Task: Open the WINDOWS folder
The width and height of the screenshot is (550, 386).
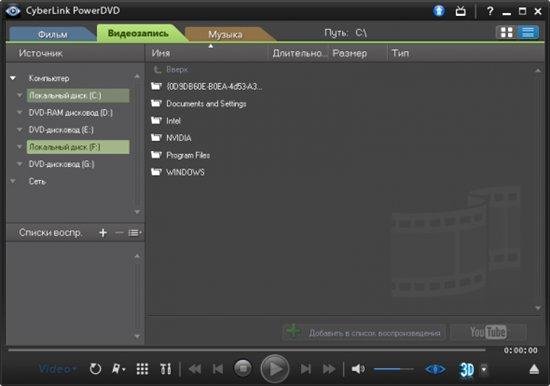Action: (185, 172)
